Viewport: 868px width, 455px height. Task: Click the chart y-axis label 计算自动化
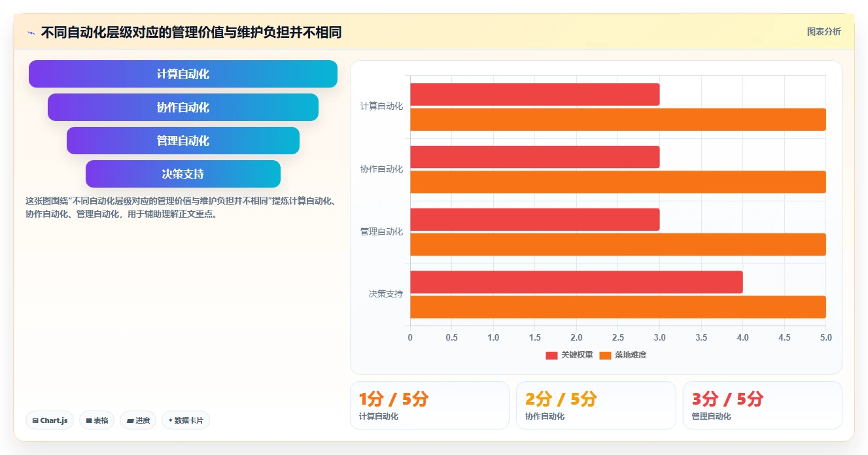pos(381,106)
